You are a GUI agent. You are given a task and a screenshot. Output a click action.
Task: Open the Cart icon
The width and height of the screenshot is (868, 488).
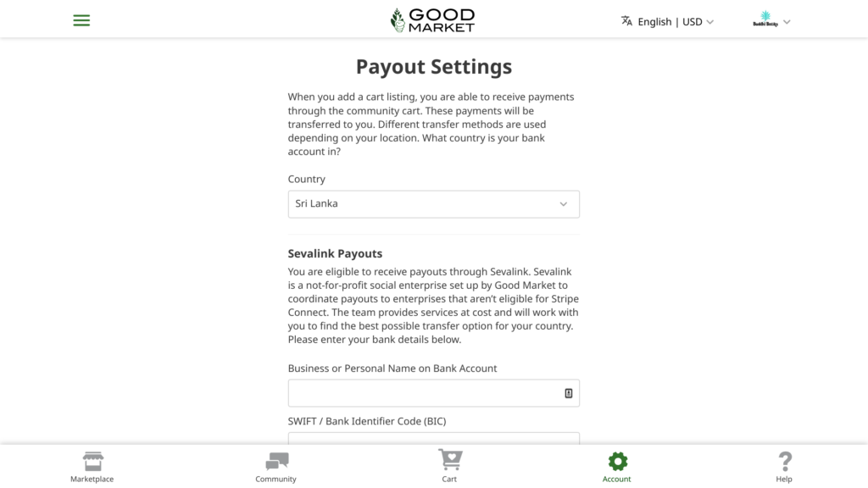(x=449, y=460)
